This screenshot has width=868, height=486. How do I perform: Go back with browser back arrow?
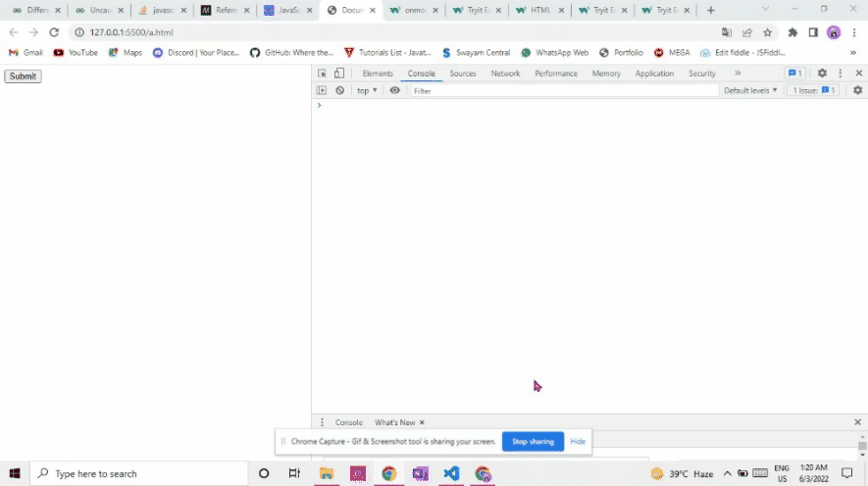click(14, 32)
